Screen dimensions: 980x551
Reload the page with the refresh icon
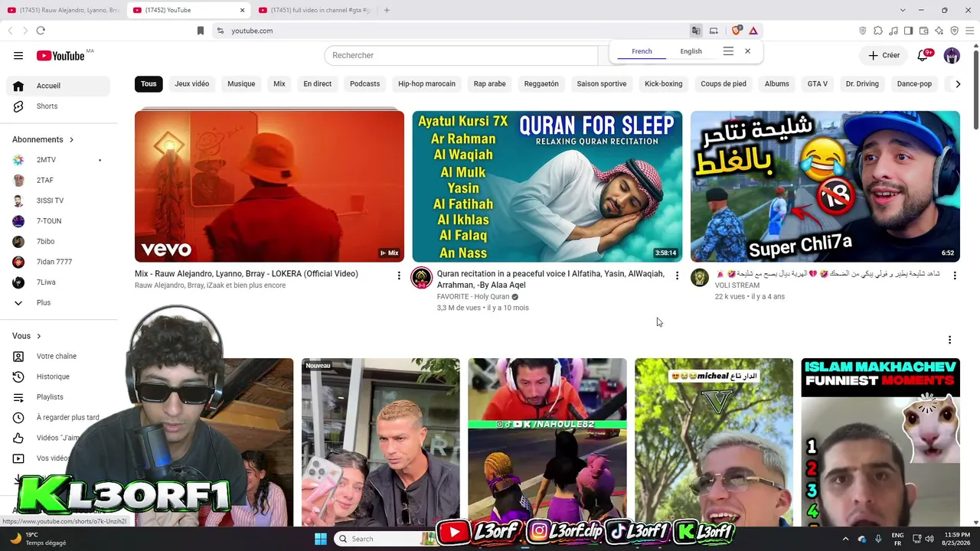[x=41, y=31]
